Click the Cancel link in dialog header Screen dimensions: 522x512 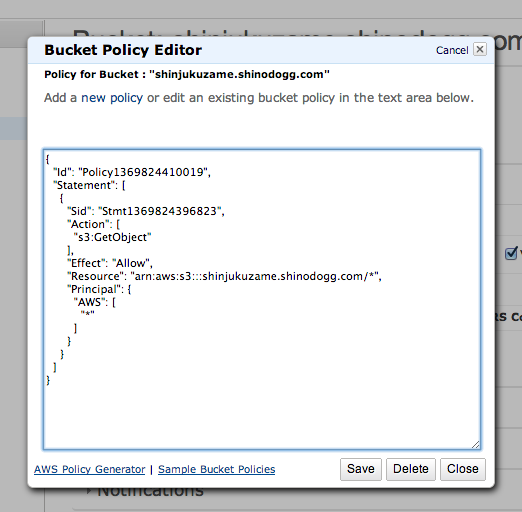click(452, 50)
